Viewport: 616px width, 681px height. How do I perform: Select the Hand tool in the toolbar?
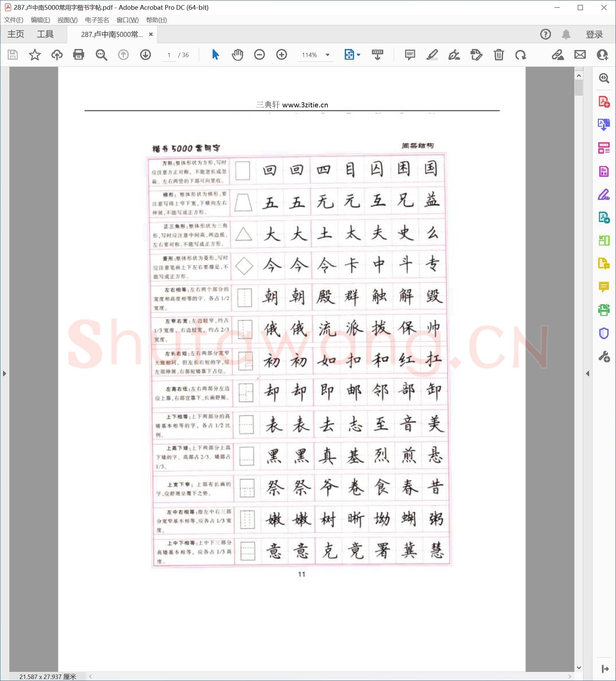point(237,54)
